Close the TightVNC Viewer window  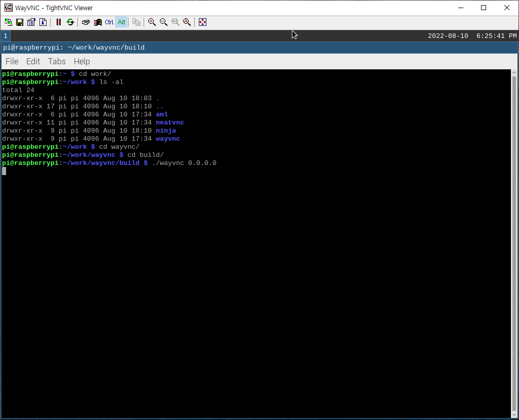[507, 8]
